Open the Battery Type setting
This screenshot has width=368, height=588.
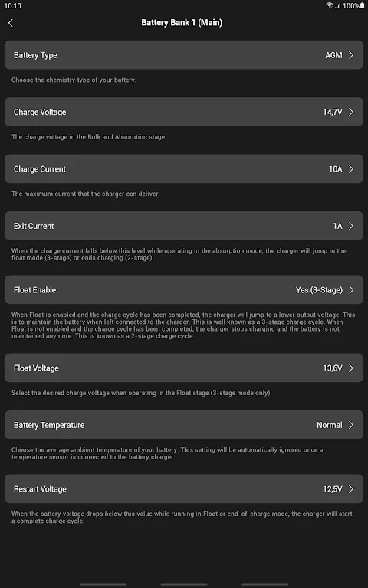click(x=184, y=55)
